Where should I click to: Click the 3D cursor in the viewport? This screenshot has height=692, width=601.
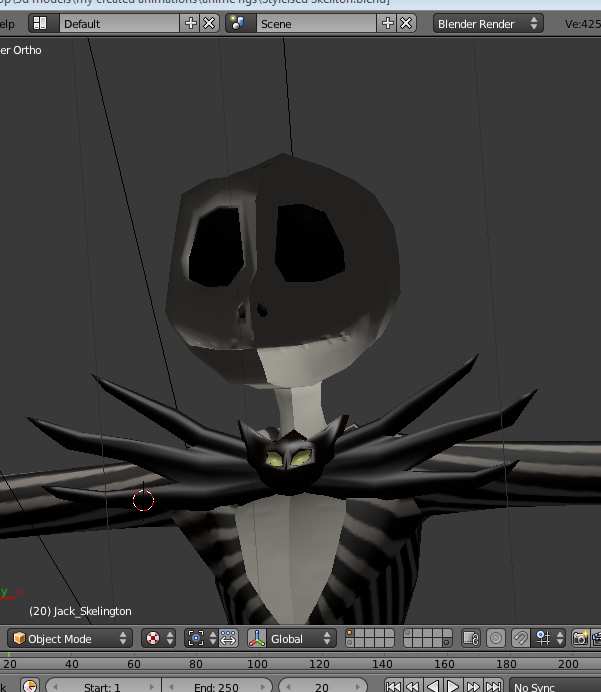(143, 500)
